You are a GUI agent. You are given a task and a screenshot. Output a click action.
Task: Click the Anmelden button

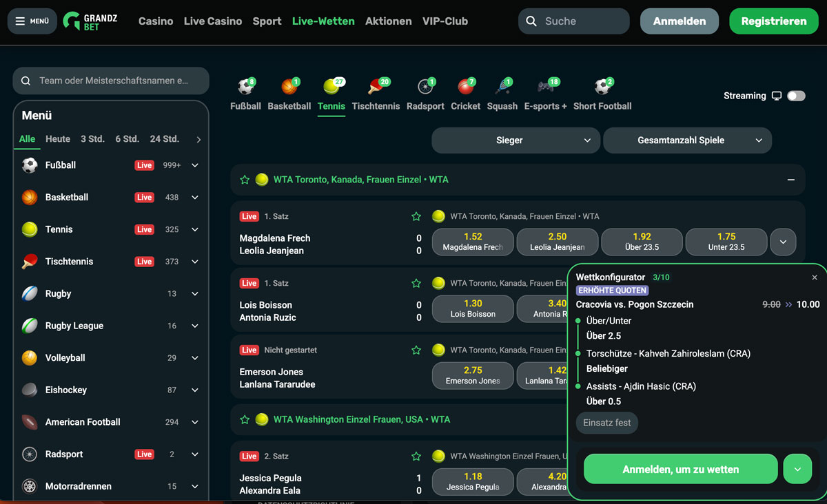[x=680, y=21]
